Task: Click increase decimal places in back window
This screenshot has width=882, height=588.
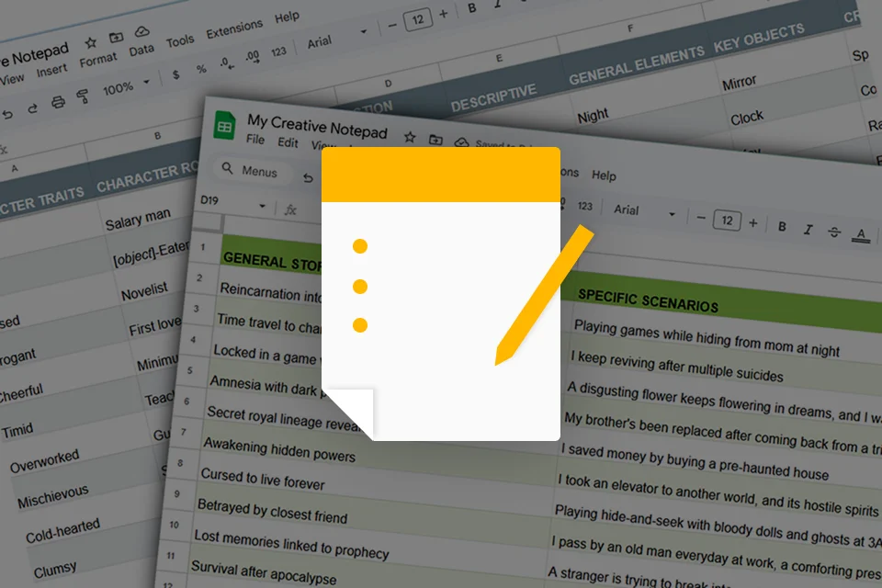Action: click(x=253, y=57)
